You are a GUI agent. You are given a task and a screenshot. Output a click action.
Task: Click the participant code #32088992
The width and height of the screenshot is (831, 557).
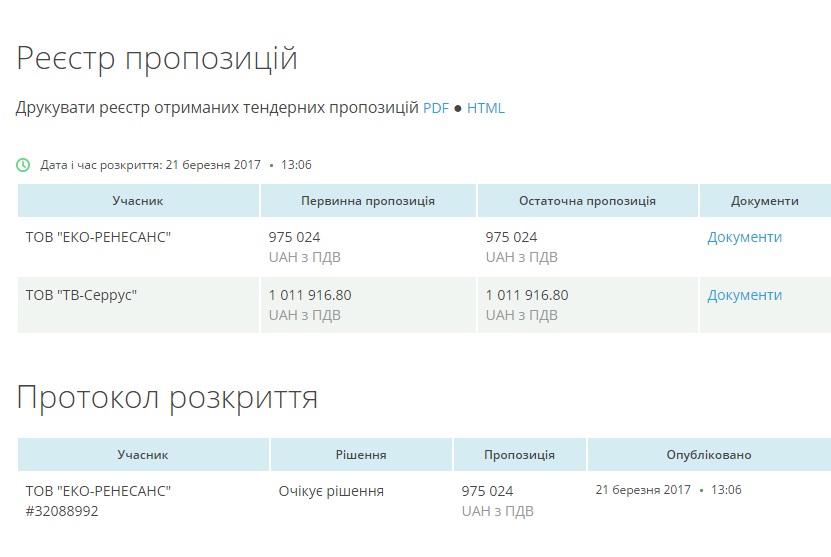pos(62,511)
